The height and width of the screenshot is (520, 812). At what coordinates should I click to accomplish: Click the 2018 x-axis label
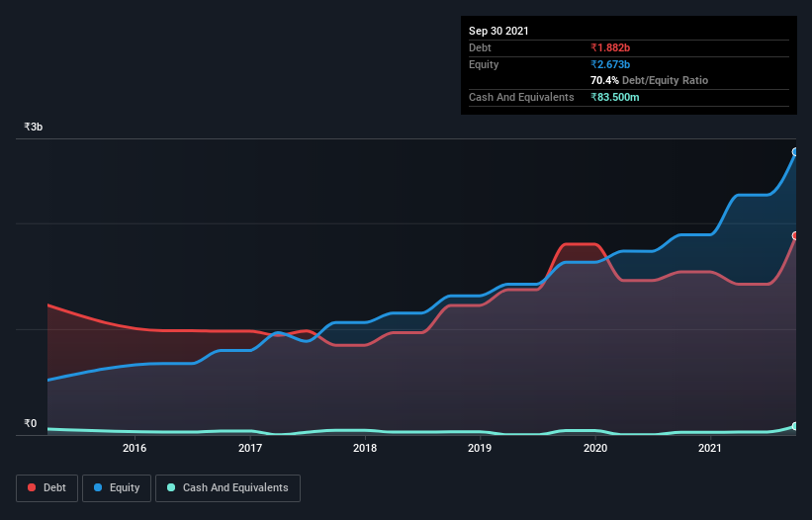click(365, 448)
